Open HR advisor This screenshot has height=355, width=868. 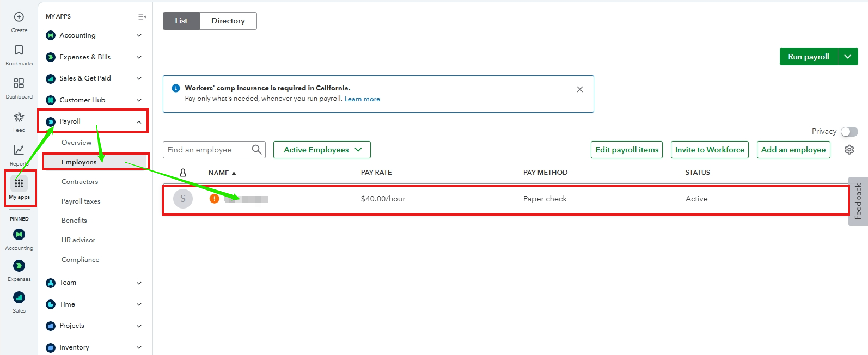click(78, 240)
